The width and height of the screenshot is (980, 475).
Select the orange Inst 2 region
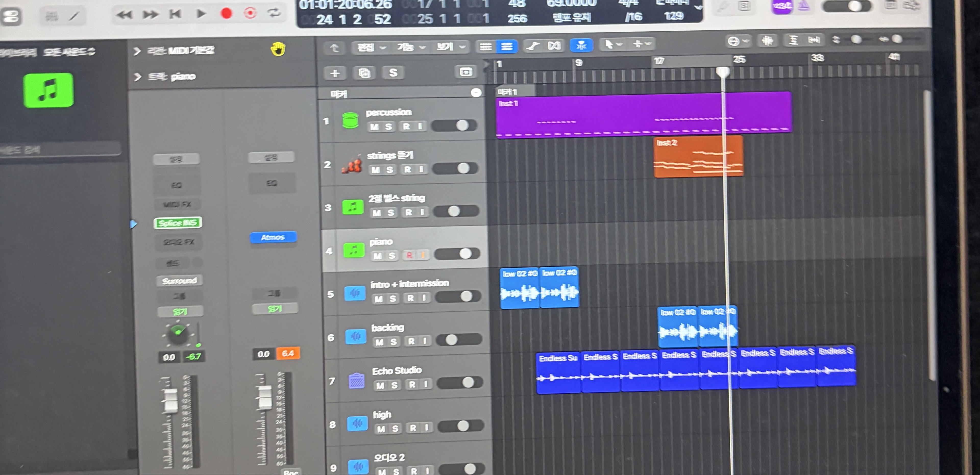point(698,156)
